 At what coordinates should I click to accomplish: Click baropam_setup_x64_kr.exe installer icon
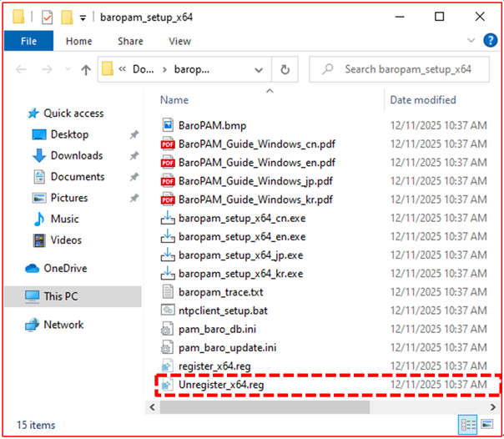coord(168,274)
